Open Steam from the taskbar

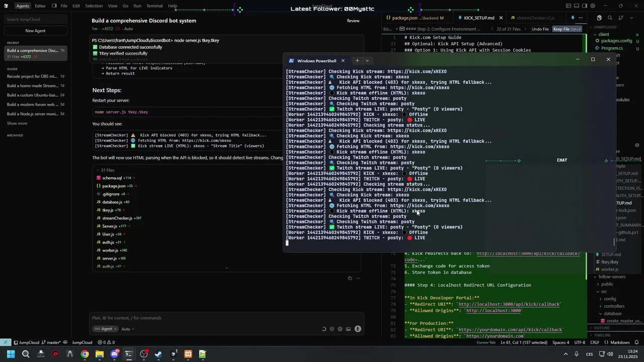pos(158,354)
